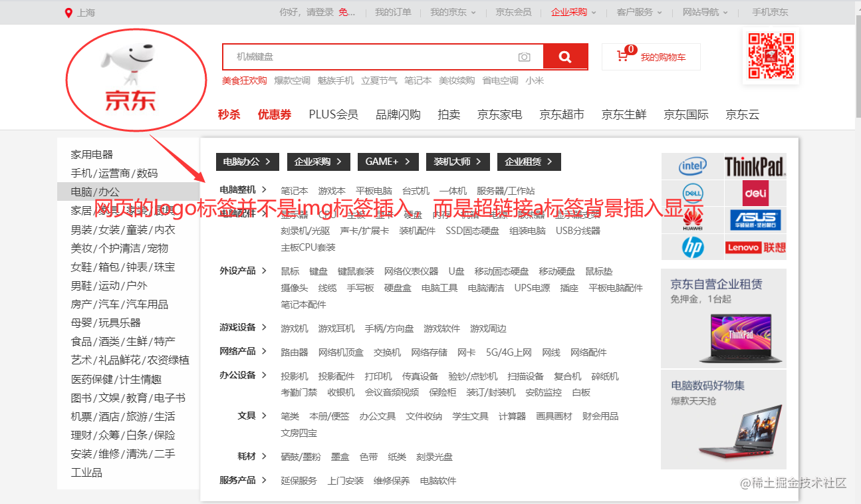The width and height of the screenshot is (861, 504).
Task: Click the camera image-search icon in search box
Action: 525,57
